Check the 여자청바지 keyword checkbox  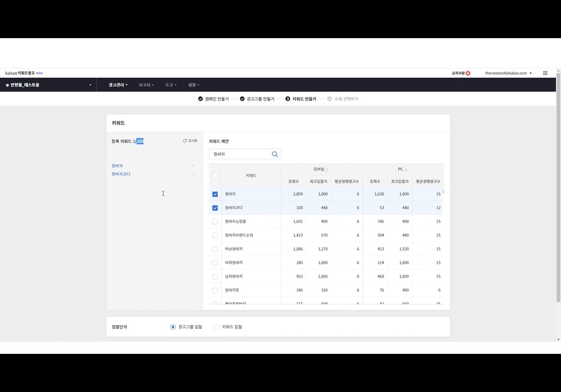tap(215, 263)
